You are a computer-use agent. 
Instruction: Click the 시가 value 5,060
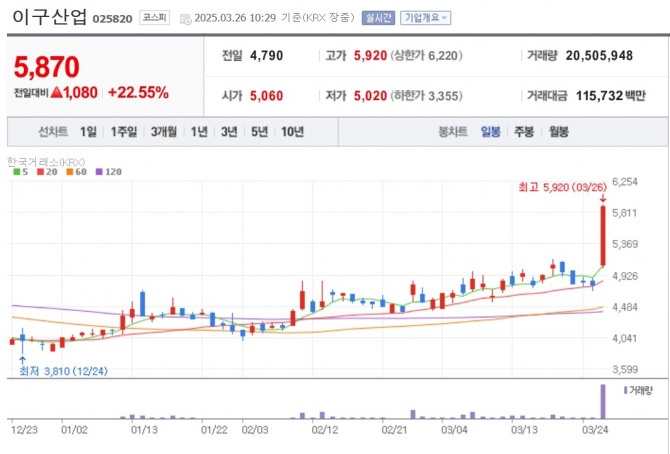267,96
